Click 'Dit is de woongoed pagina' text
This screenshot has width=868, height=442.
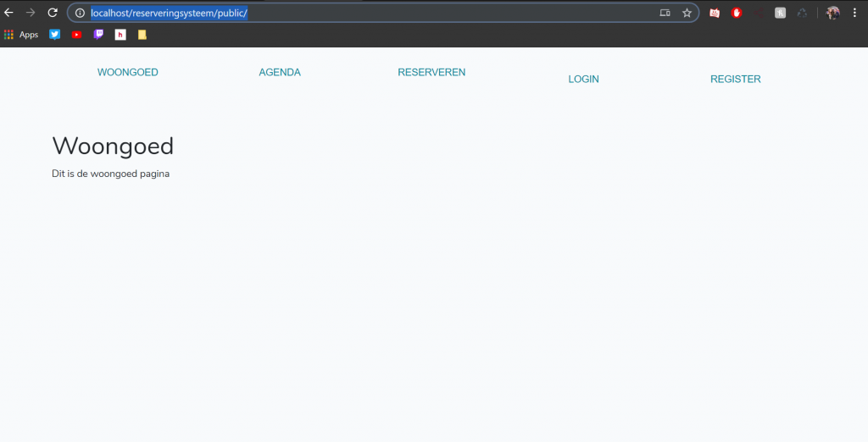[111, 174]
